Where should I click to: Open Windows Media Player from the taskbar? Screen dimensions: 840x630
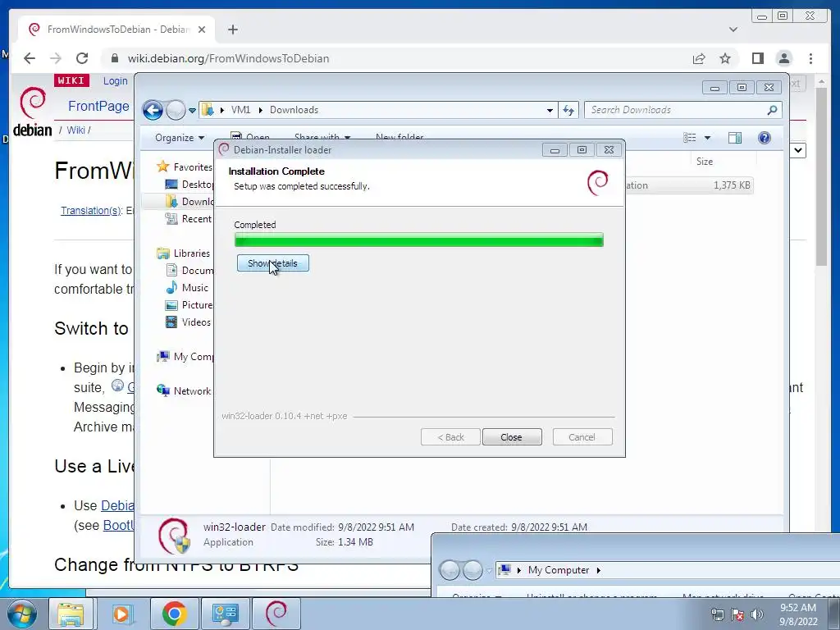[x=121, y=614]
